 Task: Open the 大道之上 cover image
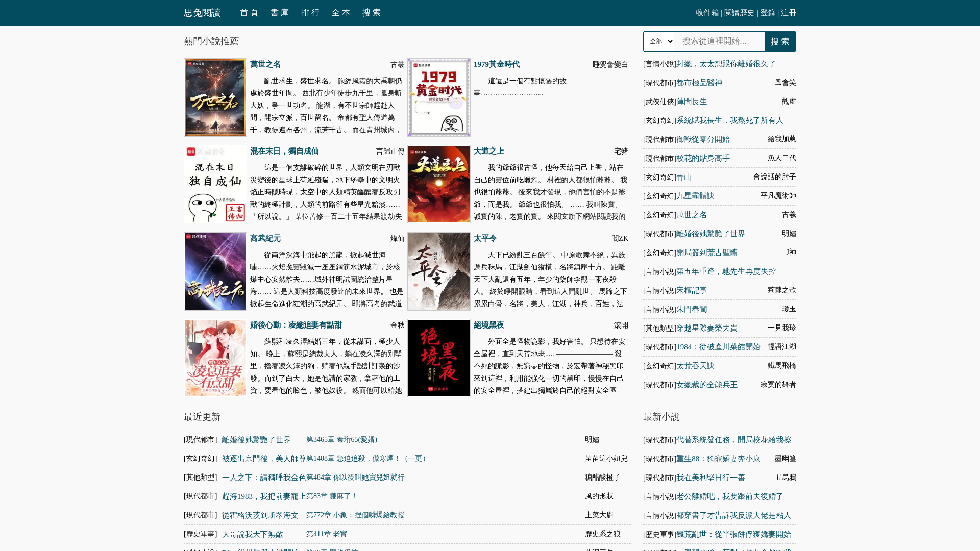coord(439,184)
